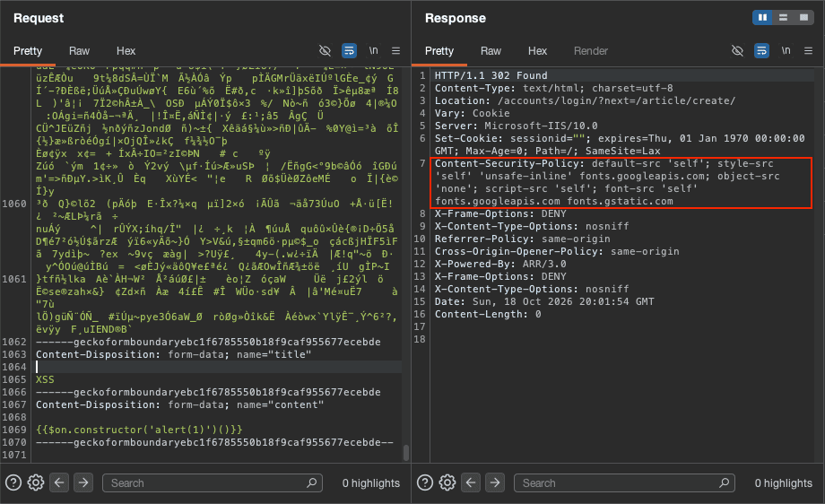Toggle word wrap icon in Request panel
The image size is (825, 504).
pyautogui.click(x=349, y=50)
